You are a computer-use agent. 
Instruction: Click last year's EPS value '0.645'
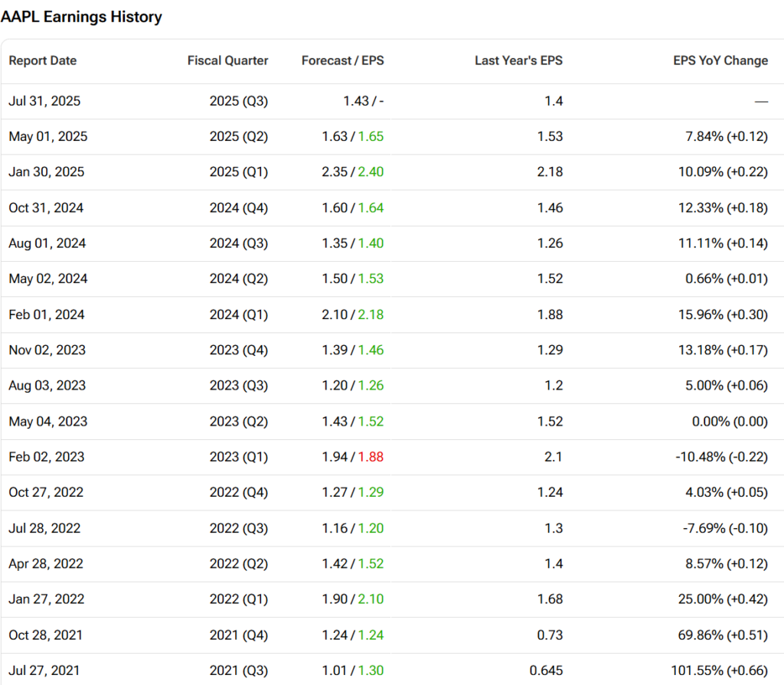click(x=546, y=670)
